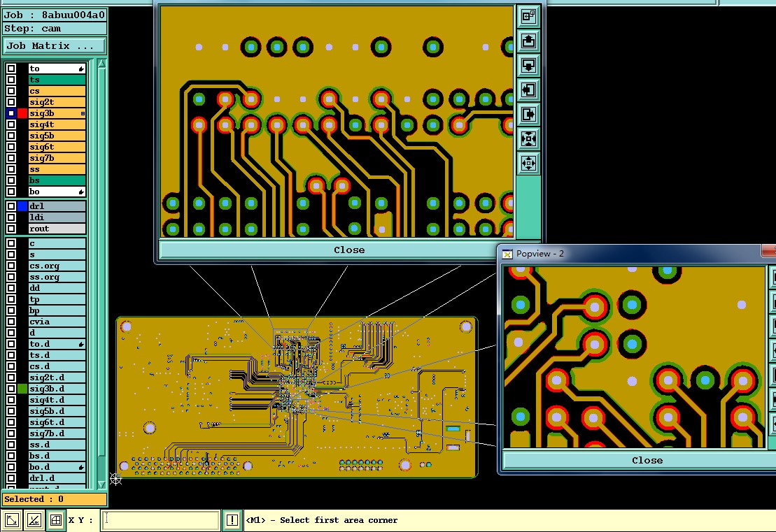Pan the first popview downward

tap(528, 65)
